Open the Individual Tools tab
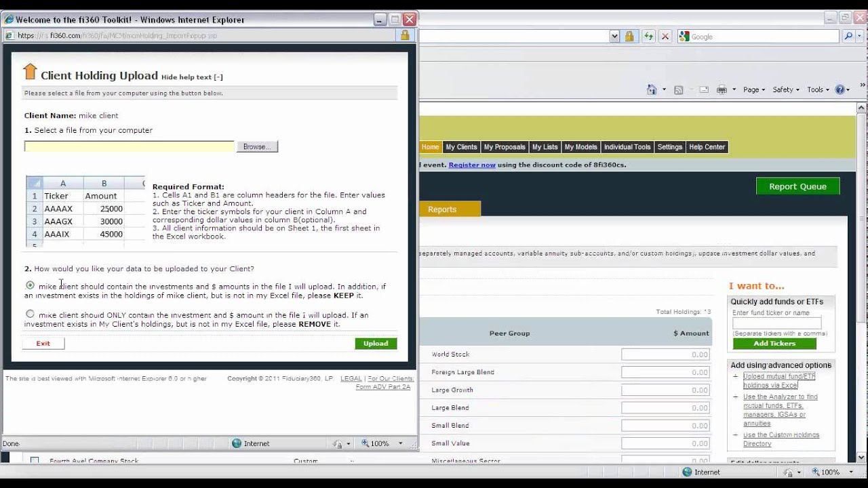 tap(627, 147)
